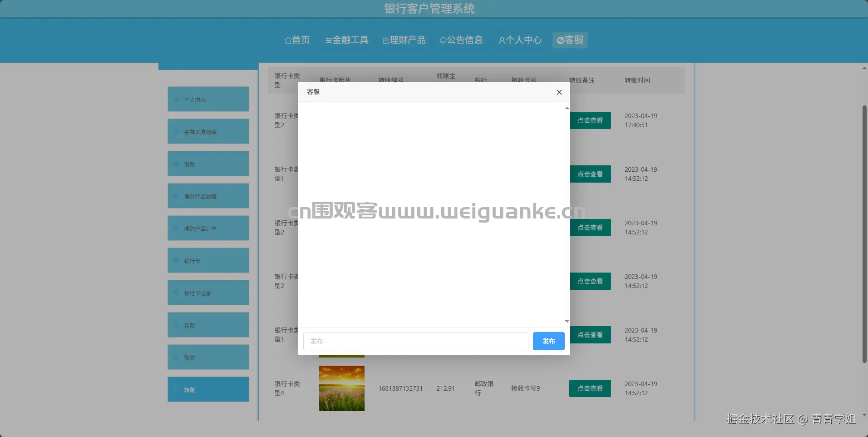This screenshot has width=868, height=437.
Task: Close the 客服 dialog with the X
Action: 559,92
